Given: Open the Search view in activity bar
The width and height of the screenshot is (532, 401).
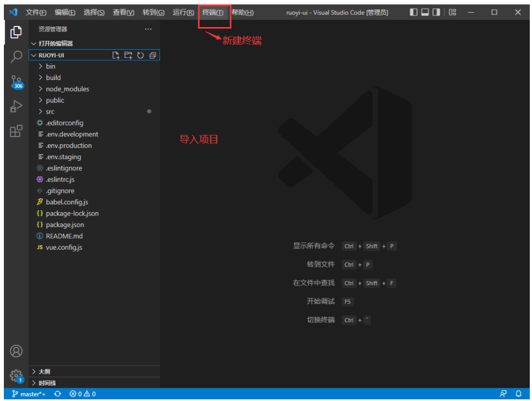Looking at the screenshot, I should tap(16, 57).
